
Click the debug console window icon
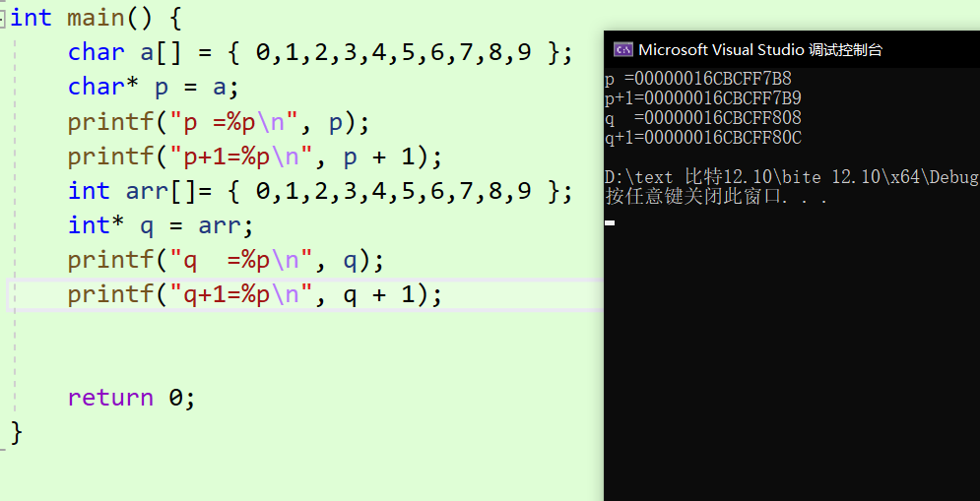click(623, 50)
